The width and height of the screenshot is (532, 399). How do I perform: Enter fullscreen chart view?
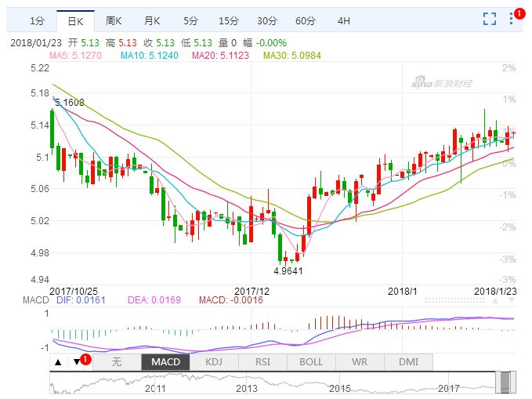tap(490, 20)
